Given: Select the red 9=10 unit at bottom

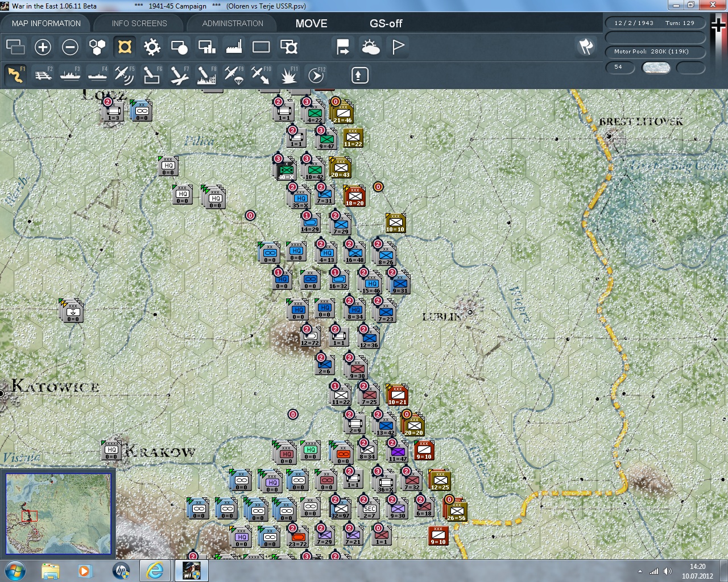Looking at the screenshot, I should (438, 536).
